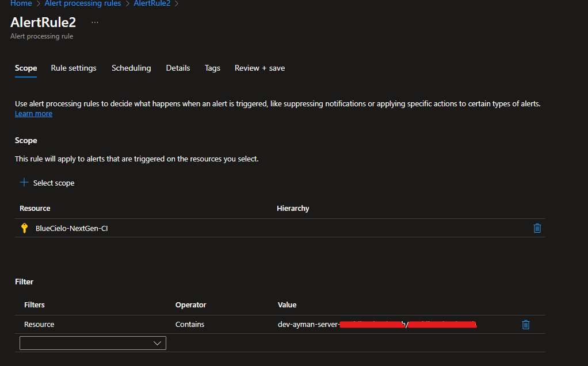
Task: Click the AlertRule2 page title
Action: coord(43,22)
